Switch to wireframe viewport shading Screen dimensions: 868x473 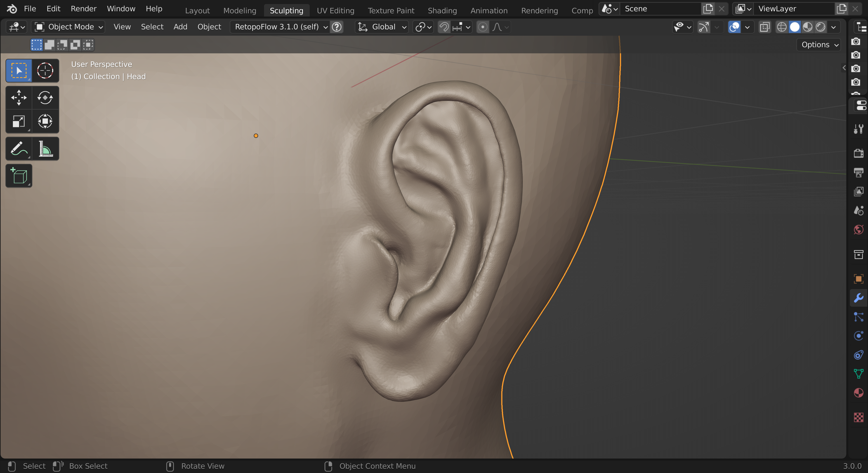[x=781, y=27]
